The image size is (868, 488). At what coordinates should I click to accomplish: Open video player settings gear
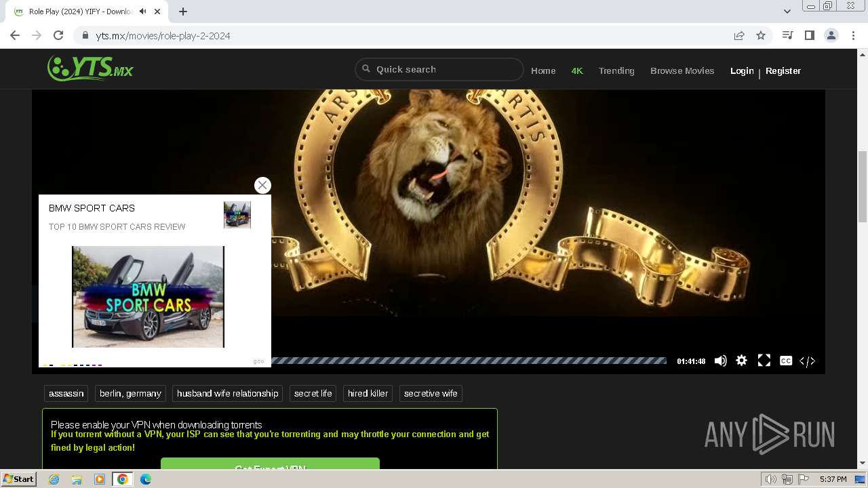click(x=742, y=361)
